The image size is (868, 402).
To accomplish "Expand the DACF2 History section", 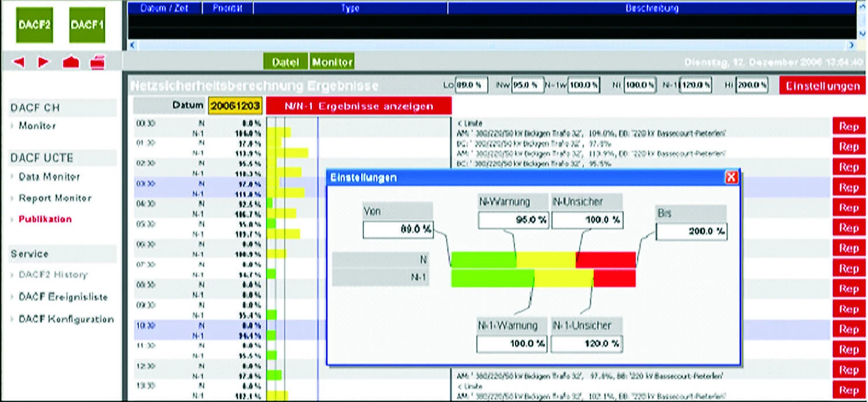I will pos(55,275).
